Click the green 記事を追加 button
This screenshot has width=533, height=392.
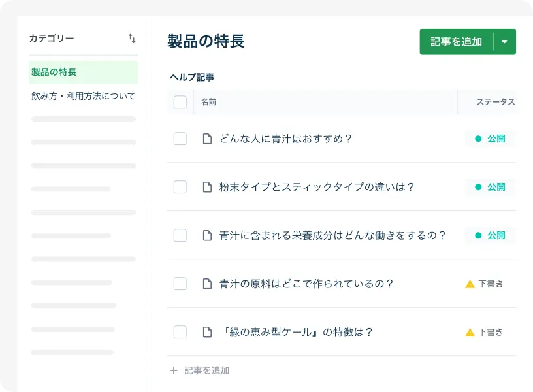coord(456,42)
